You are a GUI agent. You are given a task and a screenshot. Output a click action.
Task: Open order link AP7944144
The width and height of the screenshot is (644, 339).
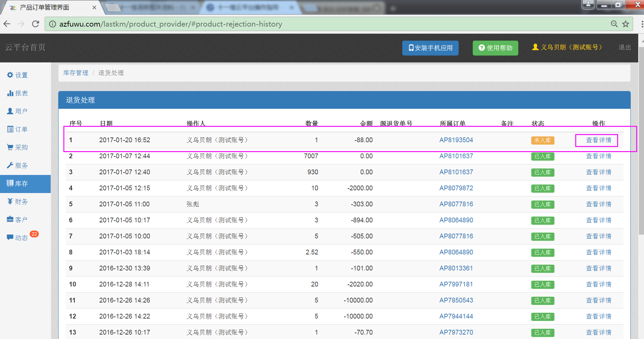456,316
